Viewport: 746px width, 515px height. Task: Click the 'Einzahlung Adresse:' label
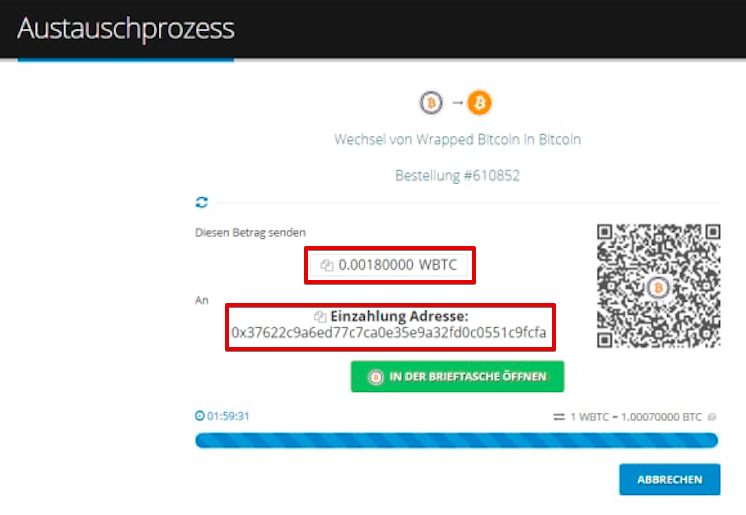pyautogui.click(x=399, y=316)
